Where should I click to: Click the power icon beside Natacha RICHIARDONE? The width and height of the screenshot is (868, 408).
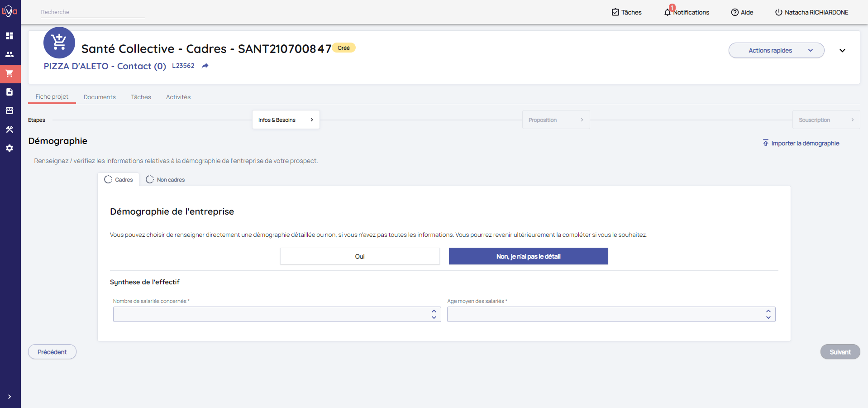pos(779,12)
